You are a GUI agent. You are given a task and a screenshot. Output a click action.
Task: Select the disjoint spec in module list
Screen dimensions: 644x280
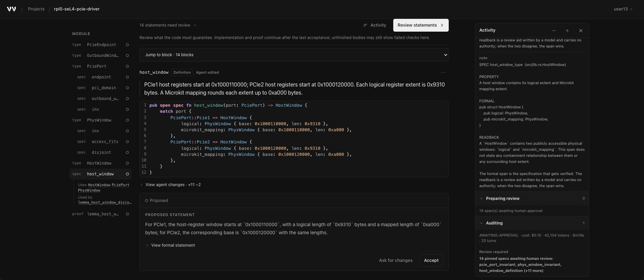point(100,152)
